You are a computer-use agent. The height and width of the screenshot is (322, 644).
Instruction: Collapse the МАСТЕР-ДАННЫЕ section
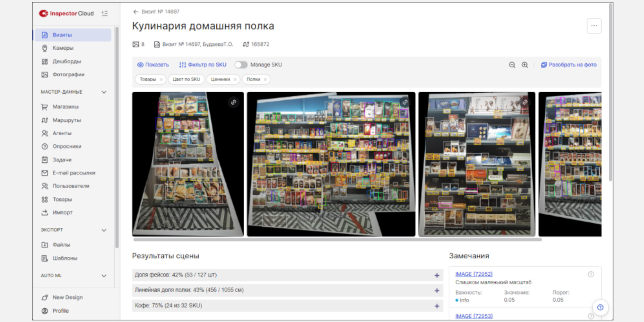click(104, 92)
